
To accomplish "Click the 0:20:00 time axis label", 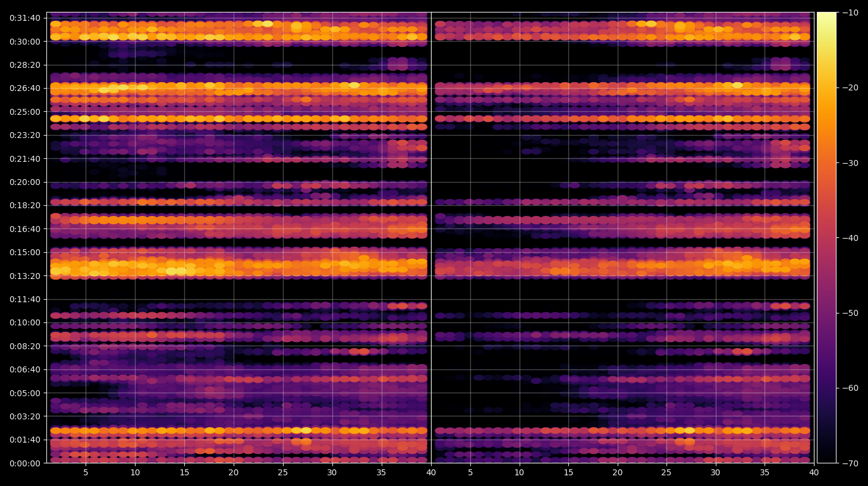I will click(x=25, y=182).
